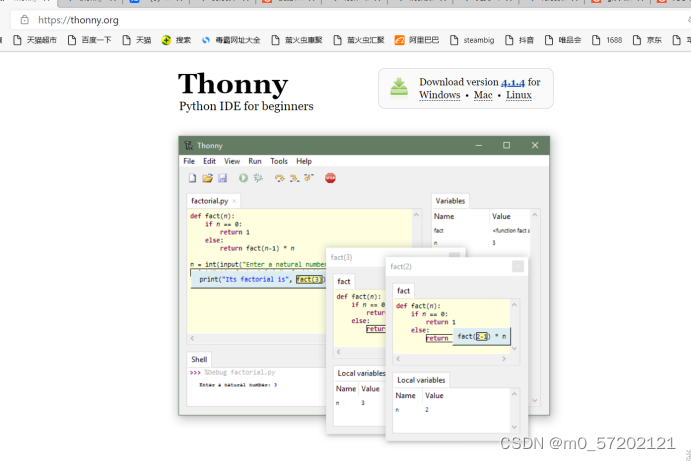The image size is (691, 461).
Task: Open the Edit menu in Thonny
Action: [209, 161]
